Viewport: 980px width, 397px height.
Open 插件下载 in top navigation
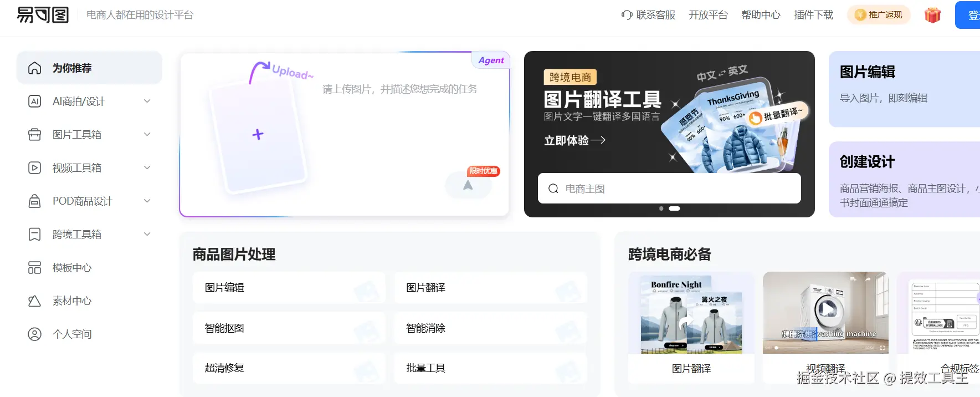click(813, 15)
